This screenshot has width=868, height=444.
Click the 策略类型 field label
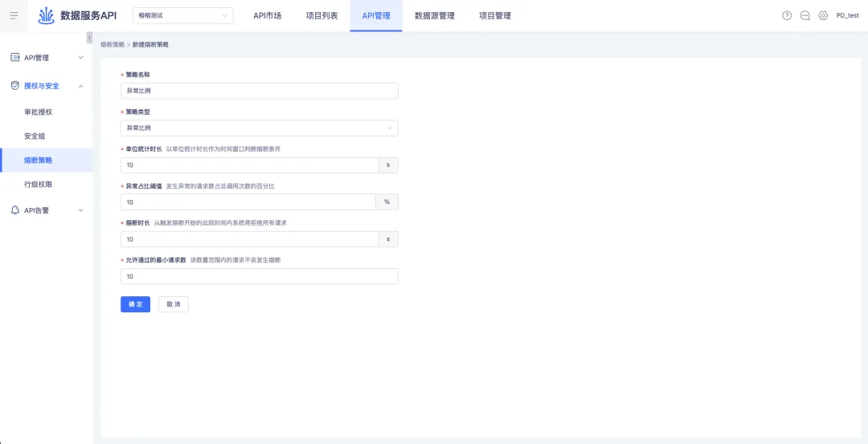coord(138,112)
